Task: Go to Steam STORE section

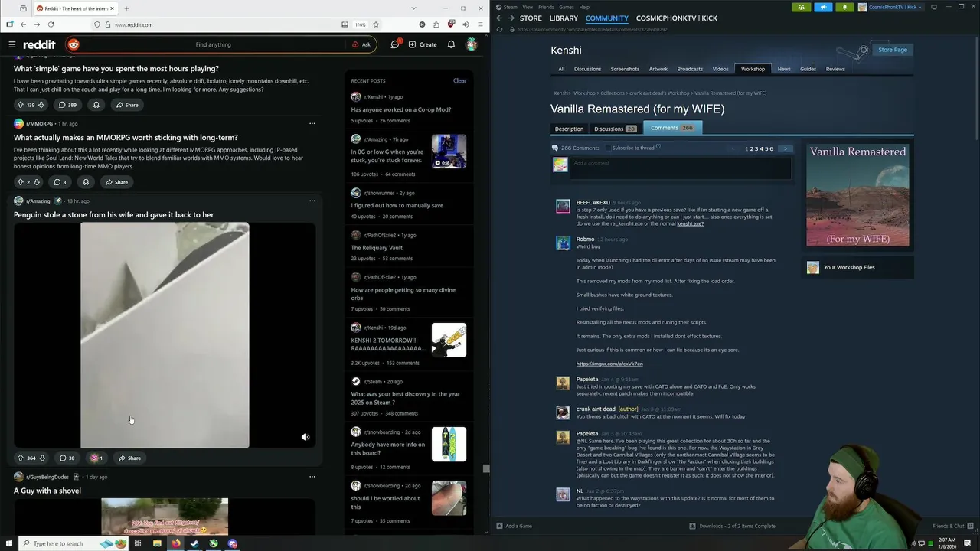Action: (531, 18)
